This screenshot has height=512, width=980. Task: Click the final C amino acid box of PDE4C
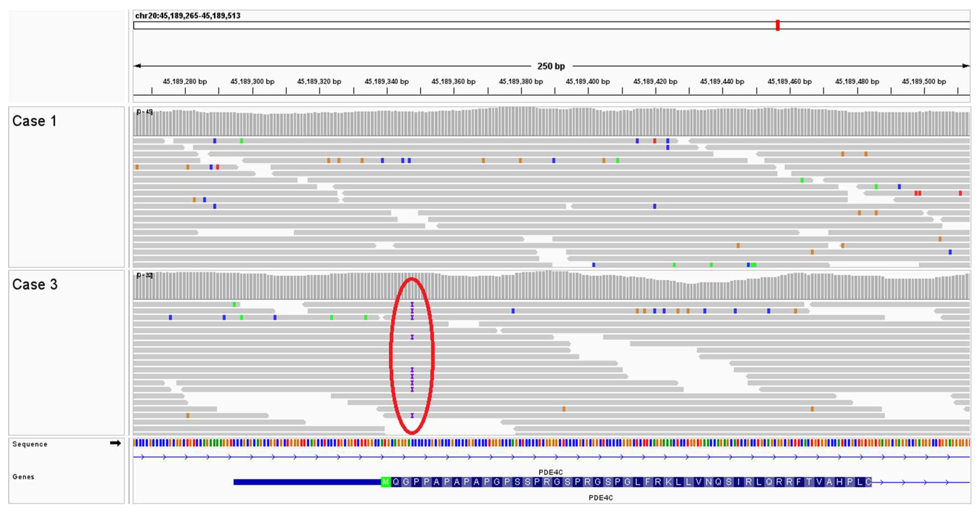(x=868, y=482)
